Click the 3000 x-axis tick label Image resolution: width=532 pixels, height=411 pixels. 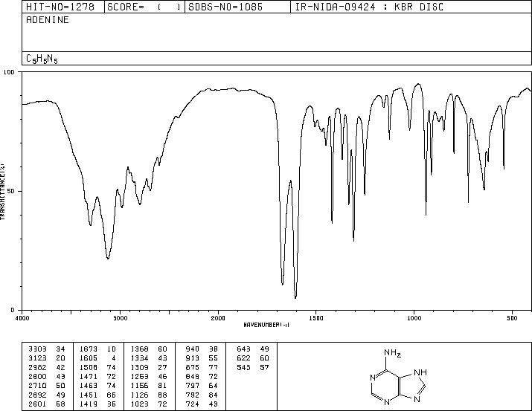pyautogui.click(x=121, y=318)
